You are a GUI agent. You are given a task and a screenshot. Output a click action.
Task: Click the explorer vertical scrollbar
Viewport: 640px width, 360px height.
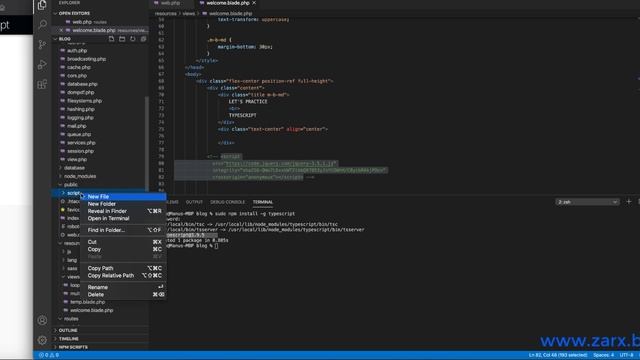click(147, 143)
